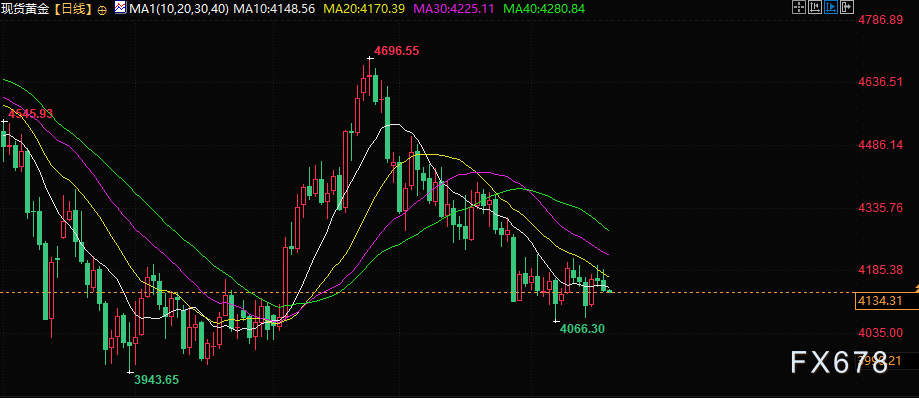
Task: Expand the orange arrow at right edge
Action: tap(916, 287)
